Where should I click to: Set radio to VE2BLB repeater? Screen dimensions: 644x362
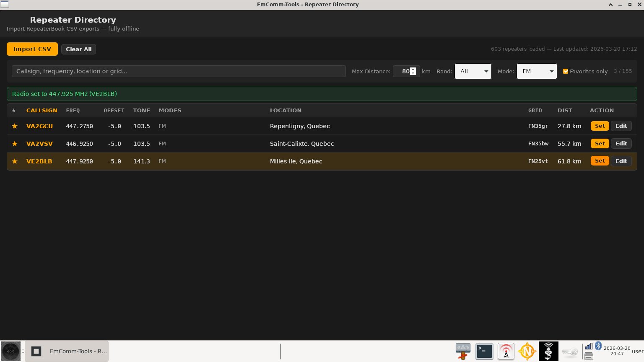tap(600, 161)
